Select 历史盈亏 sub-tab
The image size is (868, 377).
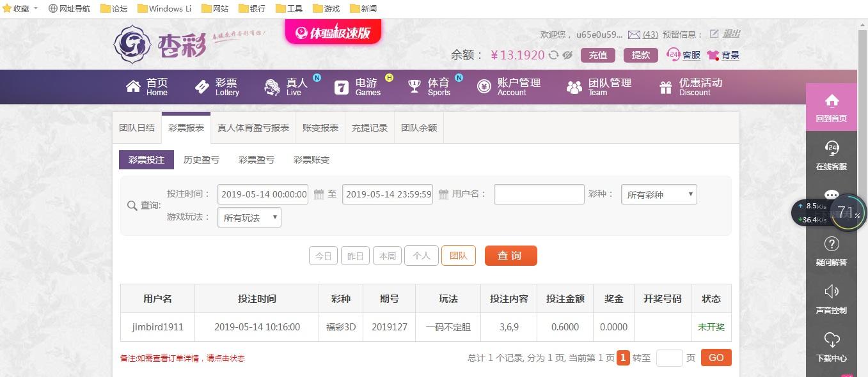pos(201,160)
